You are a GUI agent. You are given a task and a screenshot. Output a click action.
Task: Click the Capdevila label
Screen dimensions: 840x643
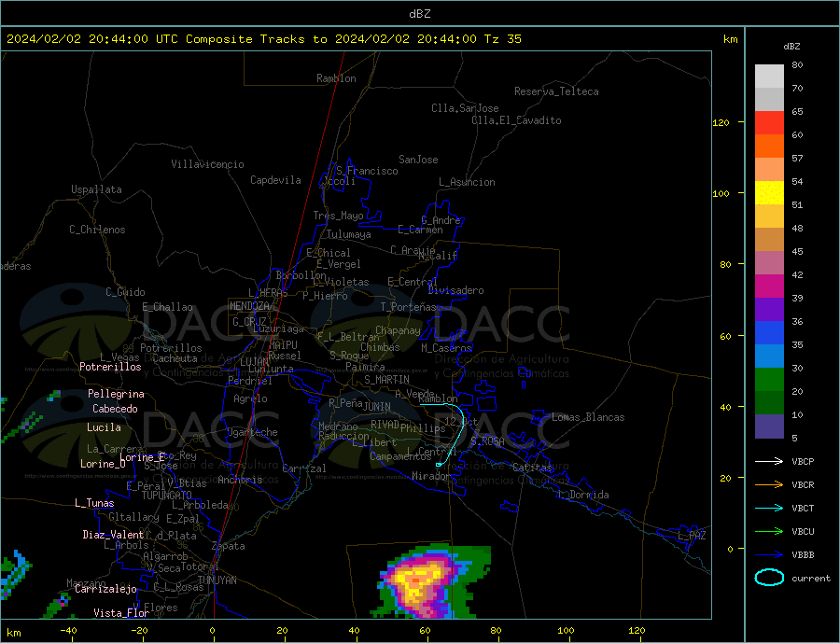[x=276, y=180]
